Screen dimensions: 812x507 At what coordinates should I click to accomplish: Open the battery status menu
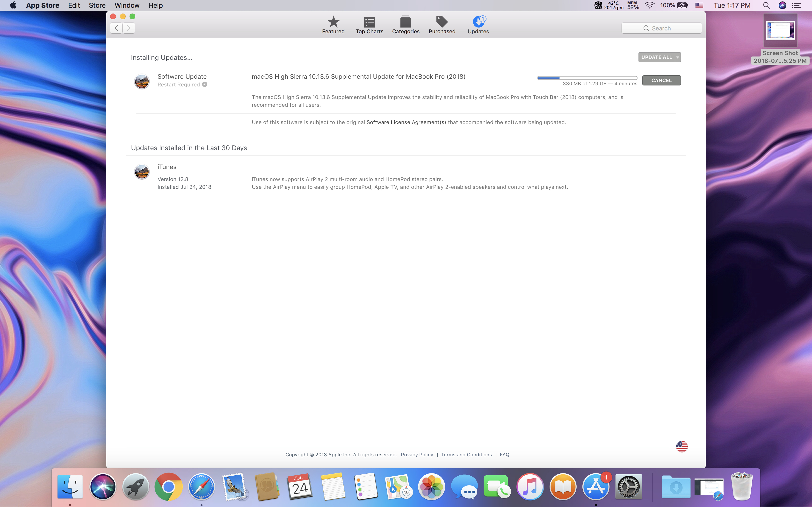point(682,5)
